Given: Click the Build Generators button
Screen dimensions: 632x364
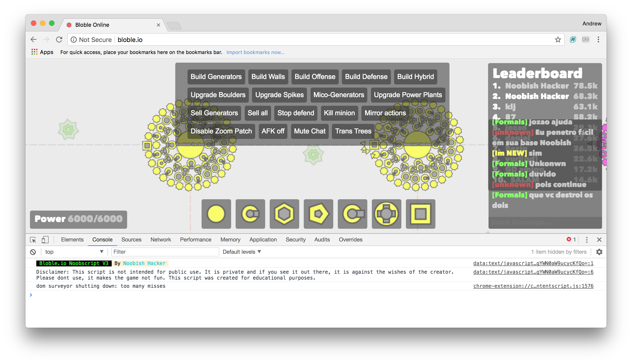Looking at the screenshot, I should point(216,77).
